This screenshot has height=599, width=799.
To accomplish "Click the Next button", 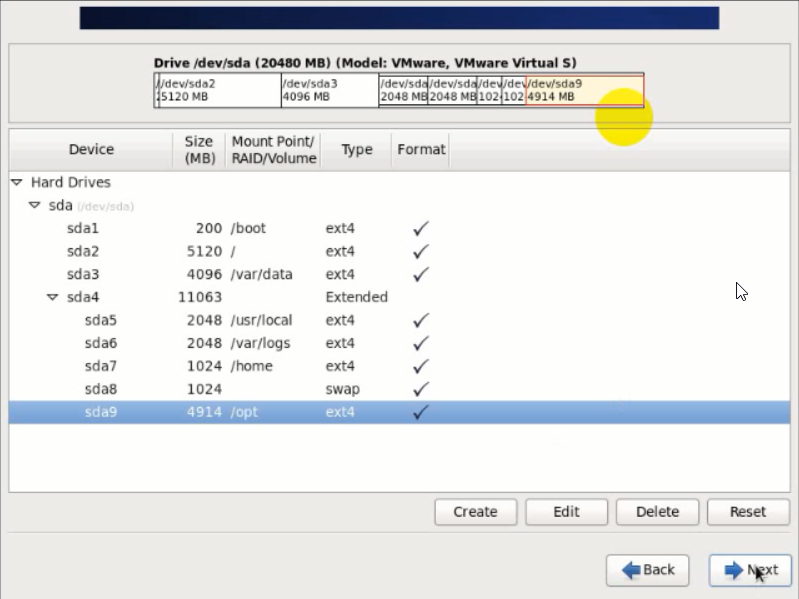I will point(750,570).
